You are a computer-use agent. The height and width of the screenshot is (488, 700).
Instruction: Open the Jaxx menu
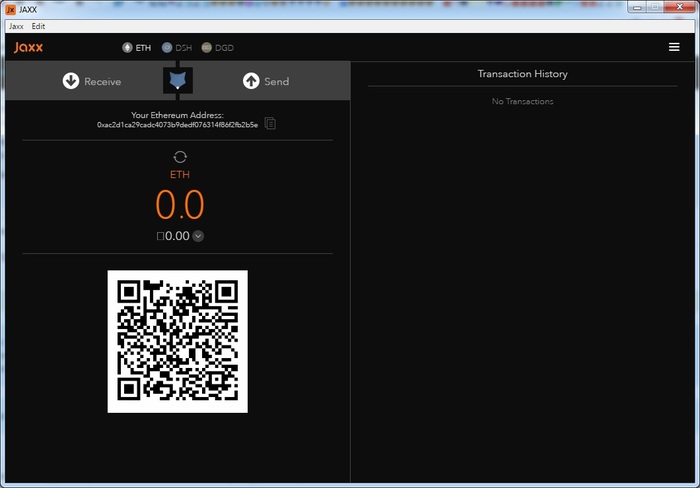tap(16, 26)
